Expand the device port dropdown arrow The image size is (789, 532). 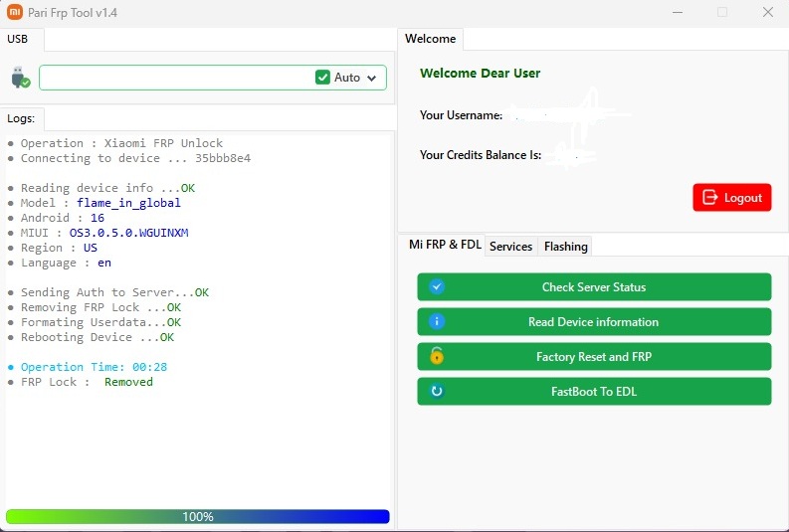371,78
